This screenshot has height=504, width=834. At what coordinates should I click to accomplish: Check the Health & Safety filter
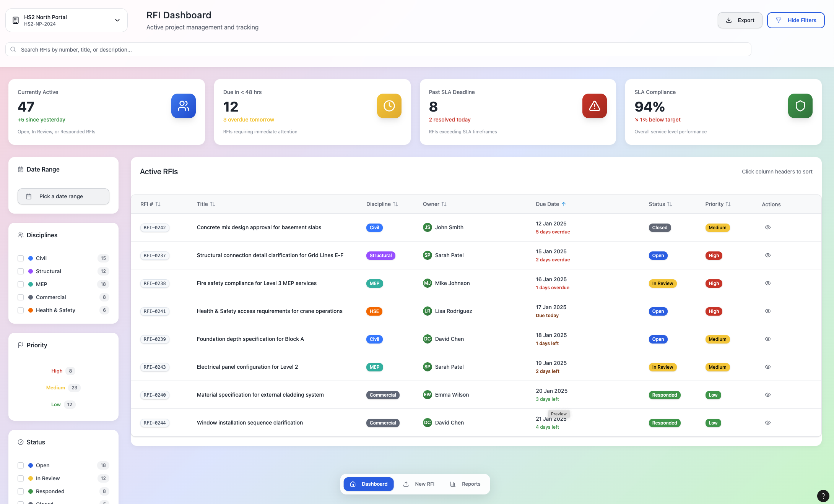pos(20,310)
